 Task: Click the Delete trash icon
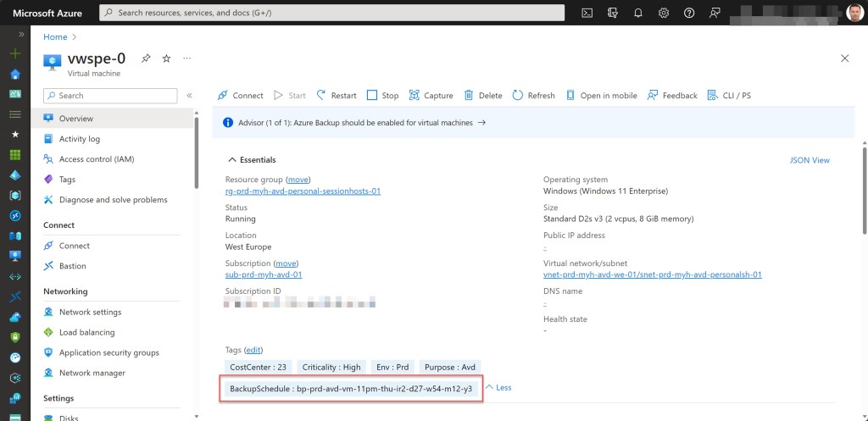[483, 96]
